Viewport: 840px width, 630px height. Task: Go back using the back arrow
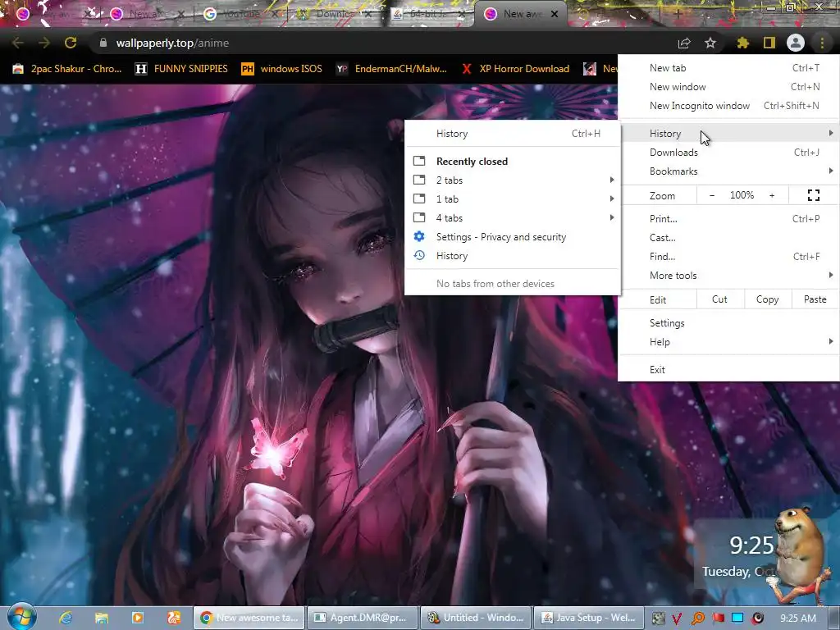click(x=18, y=43)
